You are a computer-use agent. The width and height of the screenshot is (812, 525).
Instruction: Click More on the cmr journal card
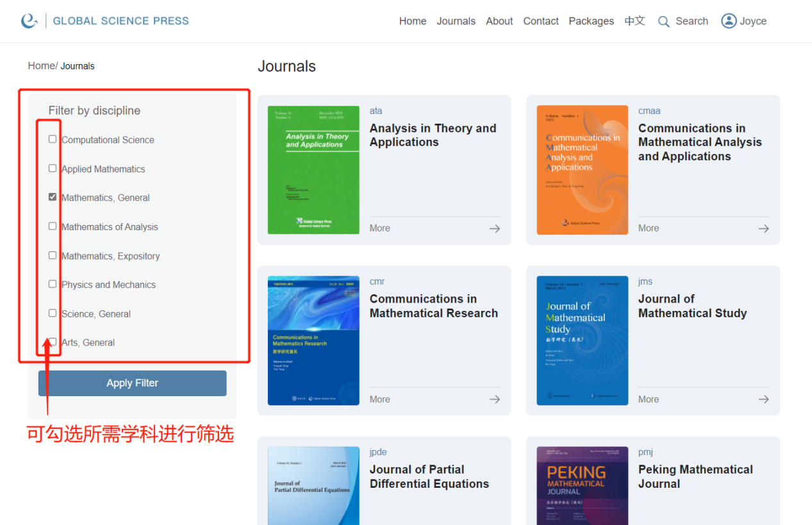pyautogui.click(x=380, y=399)
